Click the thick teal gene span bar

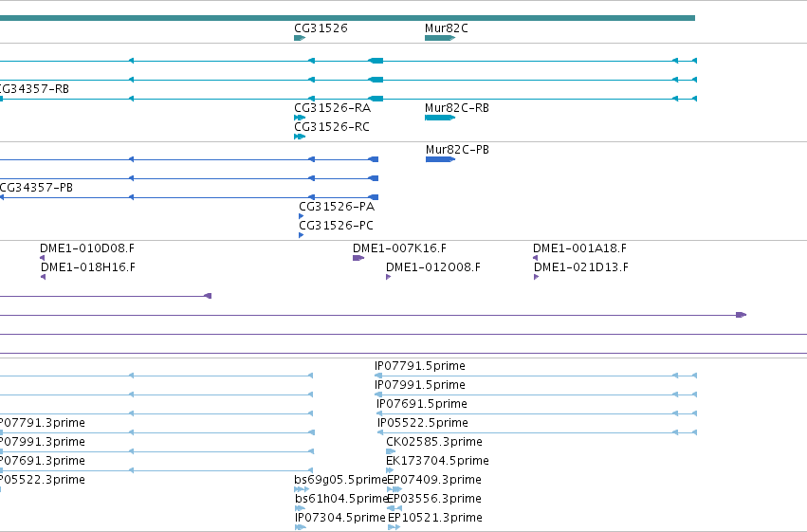tap(347, 18)
